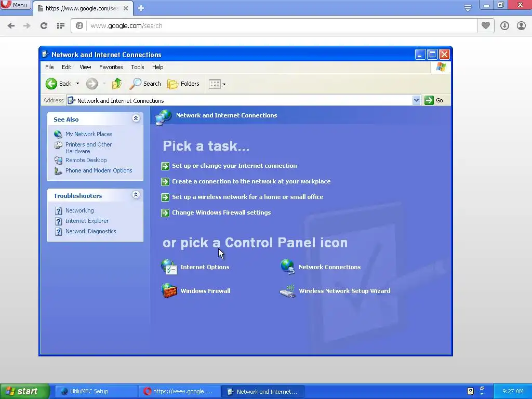Open the Remote Desktop link
The image size is (532, 399).
(86, 160)
